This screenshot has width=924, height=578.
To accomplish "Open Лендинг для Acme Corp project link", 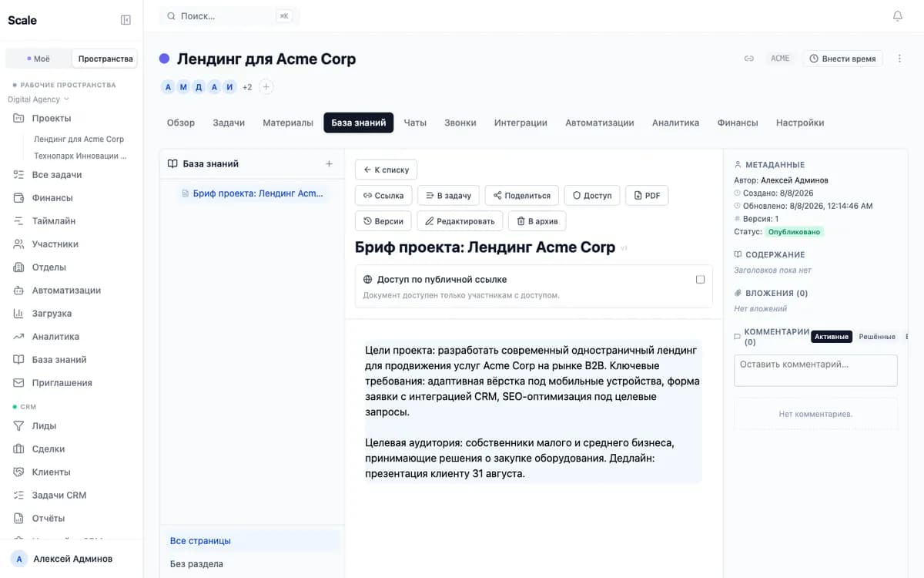I will (79, 139).
